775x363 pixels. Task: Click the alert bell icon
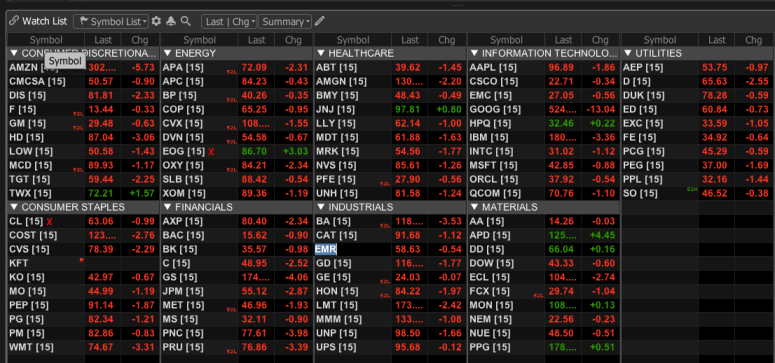[171, 21]
